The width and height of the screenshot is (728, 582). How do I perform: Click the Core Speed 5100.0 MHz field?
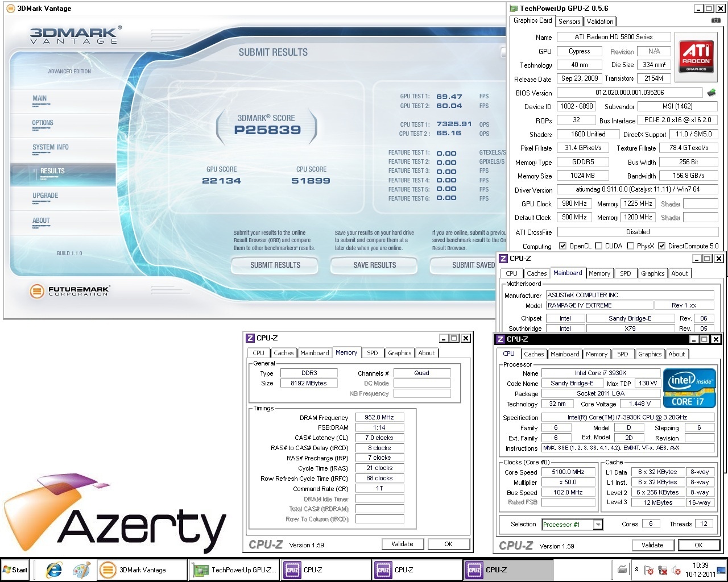point(568,472)
